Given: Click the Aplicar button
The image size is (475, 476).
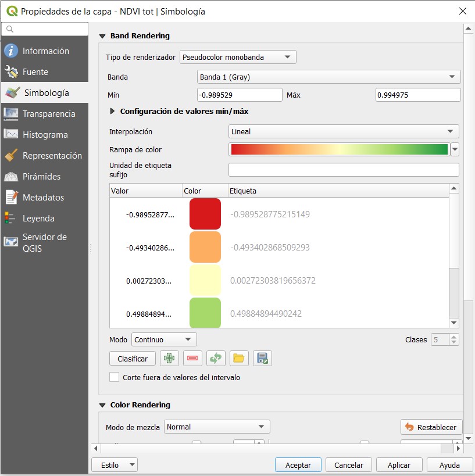Looking at the screenshot, I should 399,465.
